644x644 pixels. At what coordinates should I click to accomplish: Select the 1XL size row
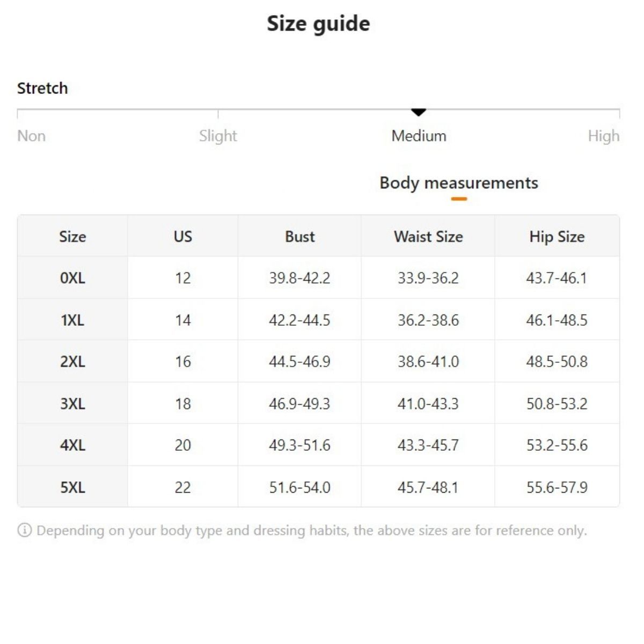click(72, 320)
